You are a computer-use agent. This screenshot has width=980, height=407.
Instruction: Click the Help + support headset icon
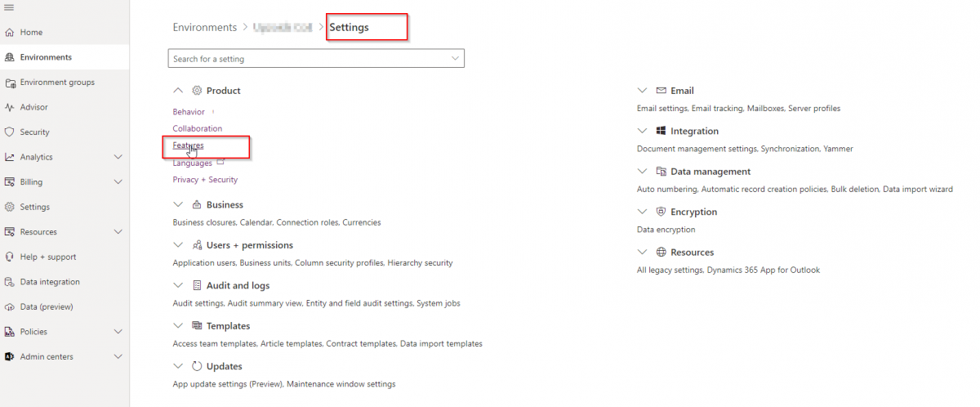pos(10,257)
